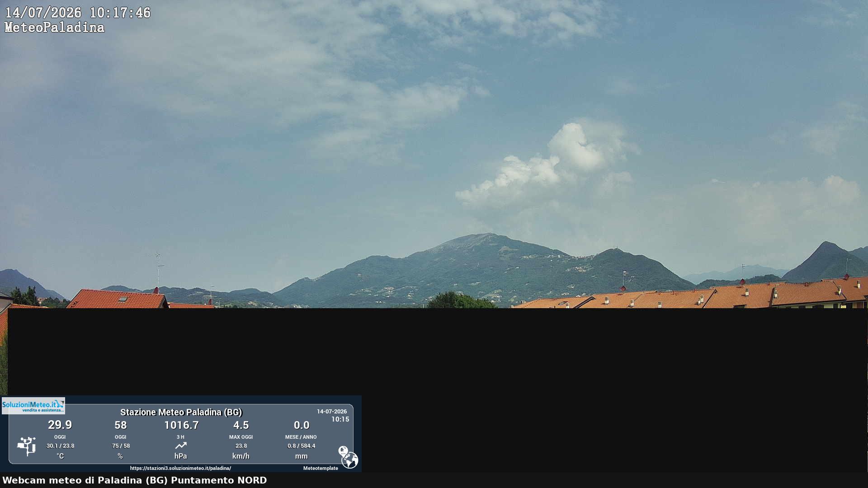The width and height of the screenshot is (868, 488).
Task: Click the MeteoPaladina overlay text
Action: pos(54,28)
